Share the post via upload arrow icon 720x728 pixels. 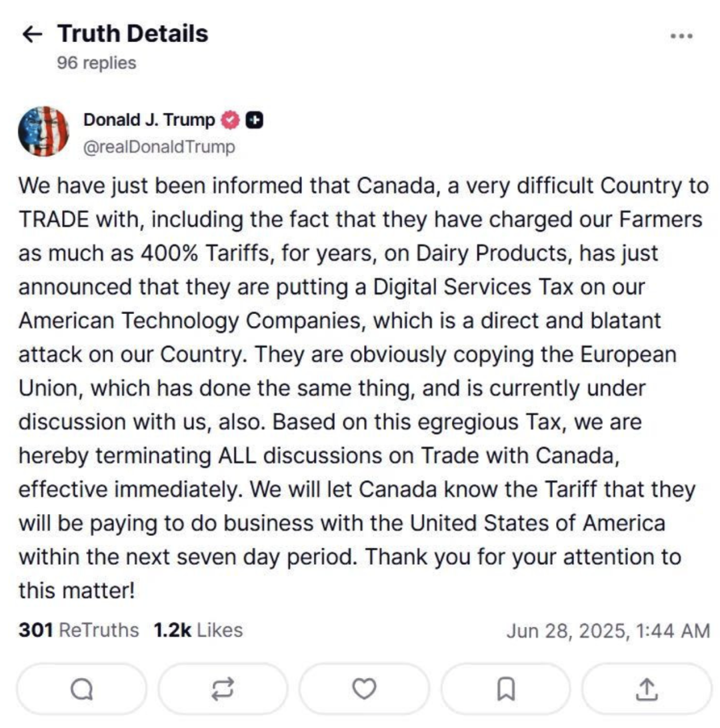(x=647, y=689)
